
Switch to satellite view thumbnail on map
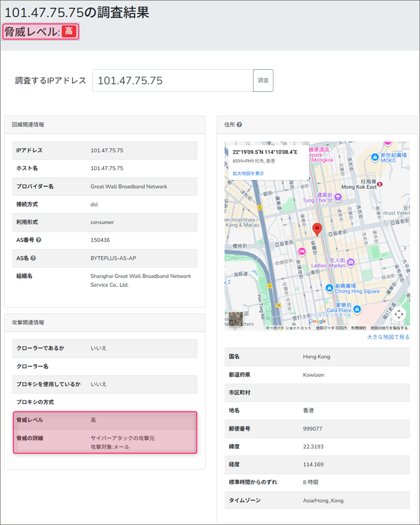pos(236,319)
